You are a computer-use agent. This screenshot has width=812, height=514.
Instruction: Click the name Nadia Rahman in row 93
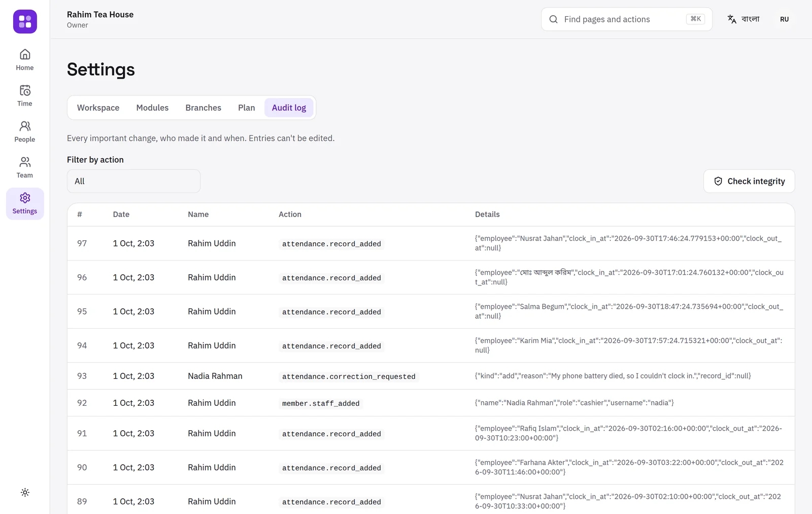(x=215, y=376)
